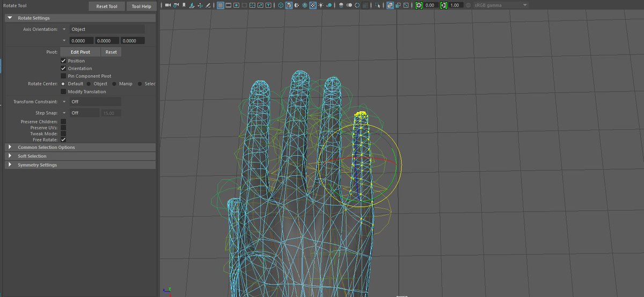Toggle the Motion Blur icon
This screenshot has height=297, width=644.
(x=349, y=5)
